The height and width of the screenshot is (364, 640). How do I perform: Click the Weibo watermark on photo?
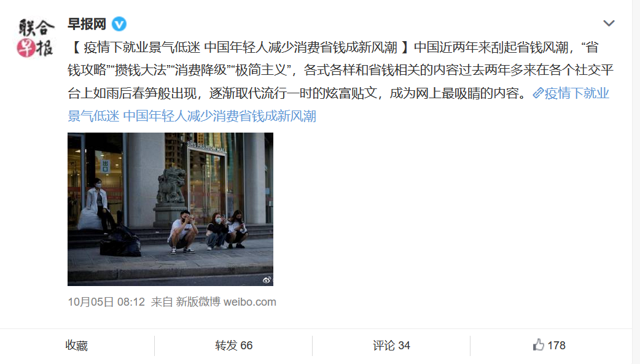tap(267, 280)
